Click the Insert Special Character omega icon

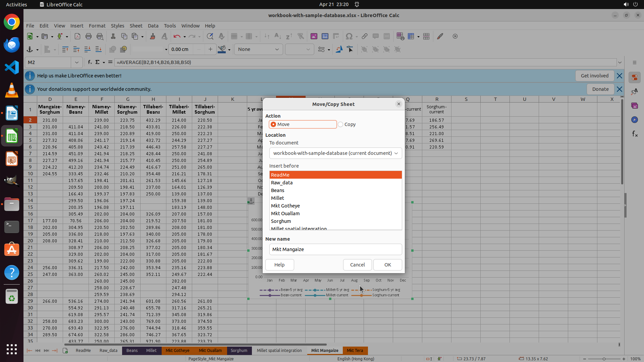pyautogui.click(x=349, y=36)
